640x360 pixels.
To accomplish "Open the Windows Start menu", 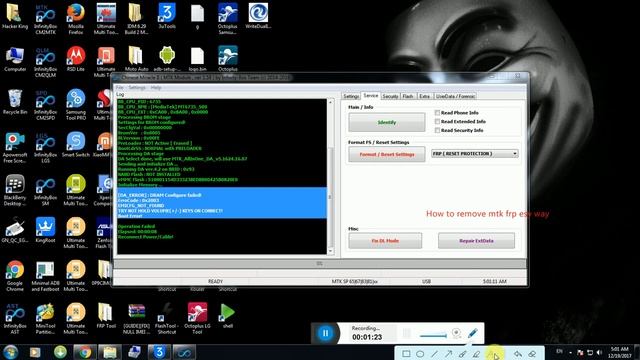I will pos(11,352).
